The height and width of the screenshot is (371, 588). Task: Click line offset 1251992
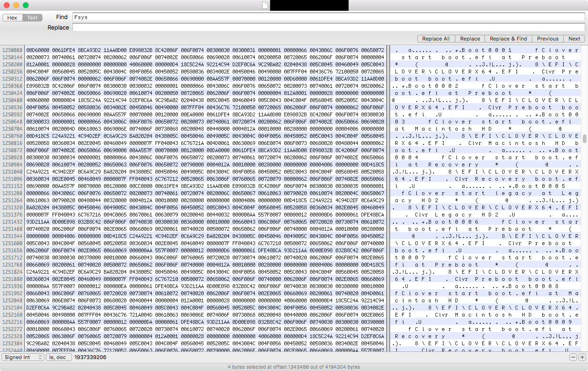pyautogui.click(x=12, y=293)
